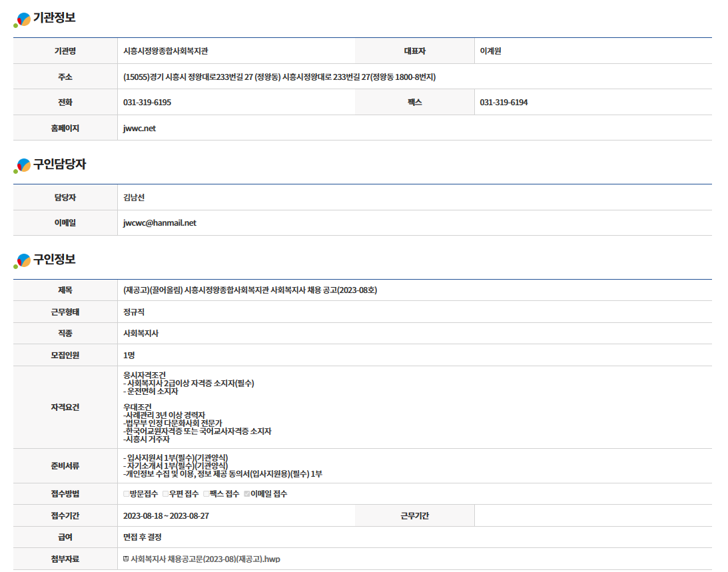728x572 pixels.
Task: Click the 면접 후 결정 salary value
Action: pyautogui.click(x=142, y=537)
